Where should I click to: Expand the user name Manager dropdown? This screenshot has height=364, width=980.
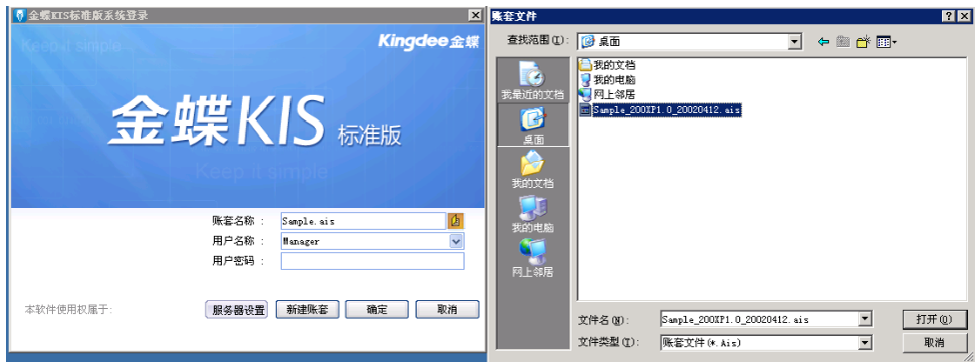pos(457,241)
